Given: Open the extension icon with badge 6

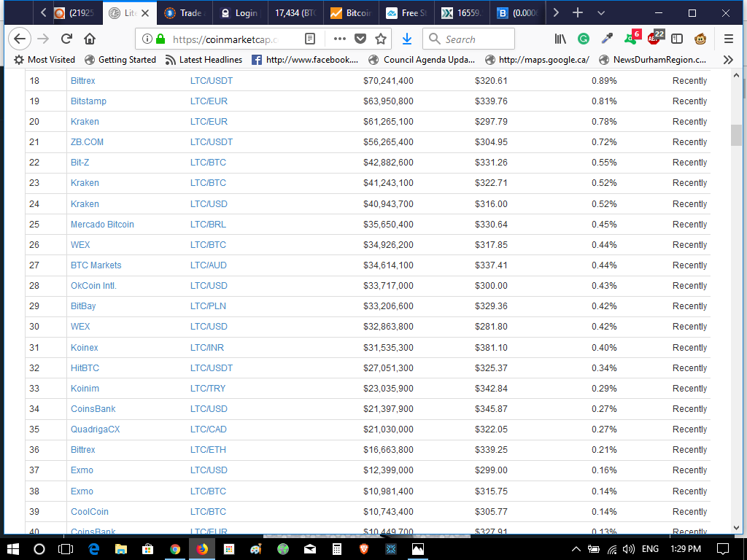Looking at the screenshot, I should 632,37.
